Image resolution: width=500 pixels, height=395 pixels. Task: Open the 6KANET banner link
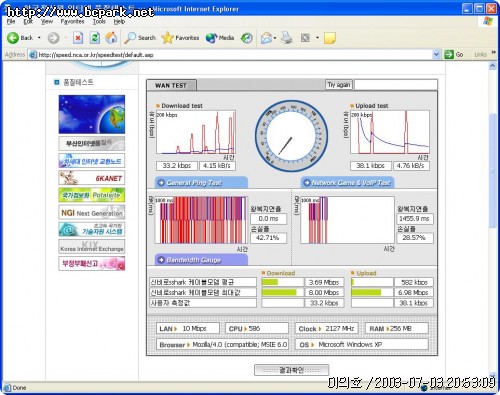pos(92,178)
